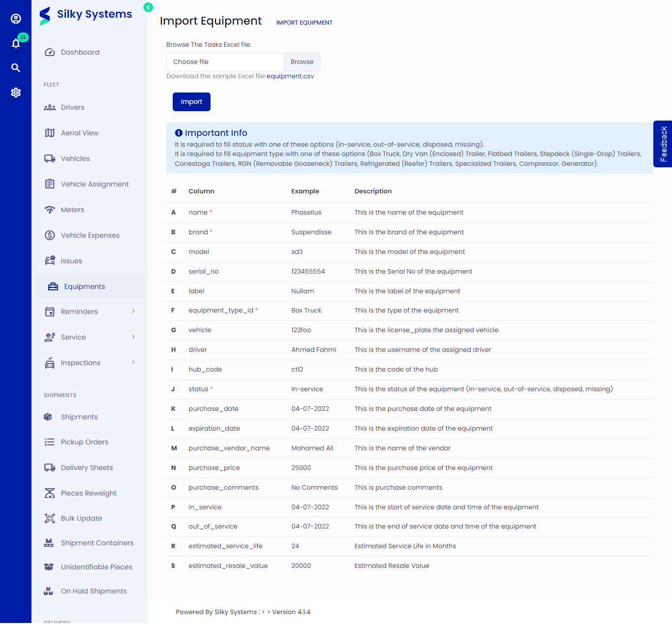Click the Bulk Update scan icon
Screen dimensions: 672x624
50,518
